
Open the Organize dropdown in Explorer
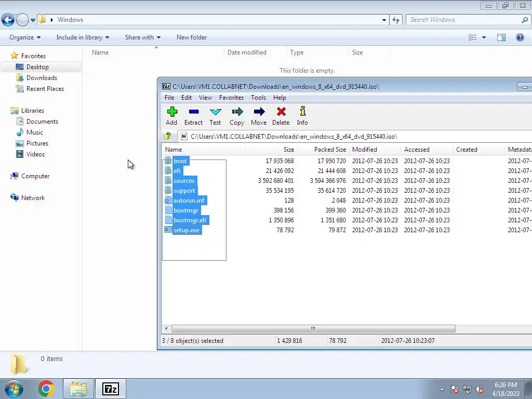25,37
